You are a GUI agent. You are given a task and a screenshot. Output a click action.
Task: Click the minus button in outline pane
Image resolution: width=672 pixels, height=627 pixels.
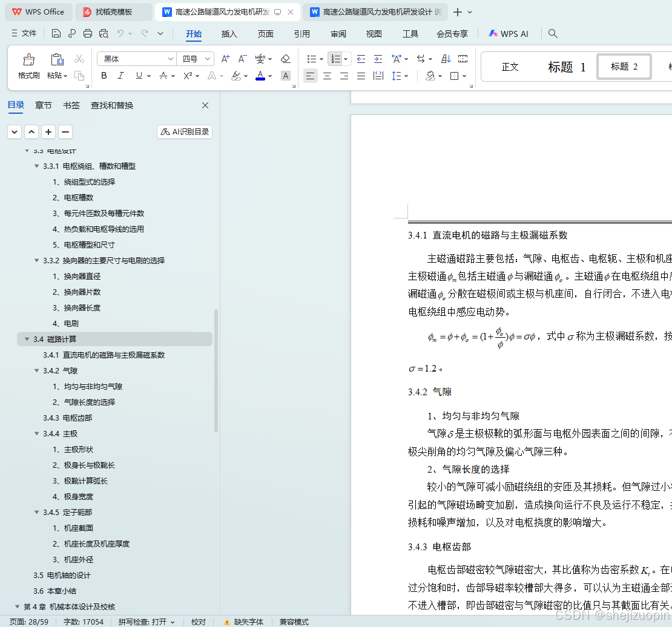click(65, 131)
